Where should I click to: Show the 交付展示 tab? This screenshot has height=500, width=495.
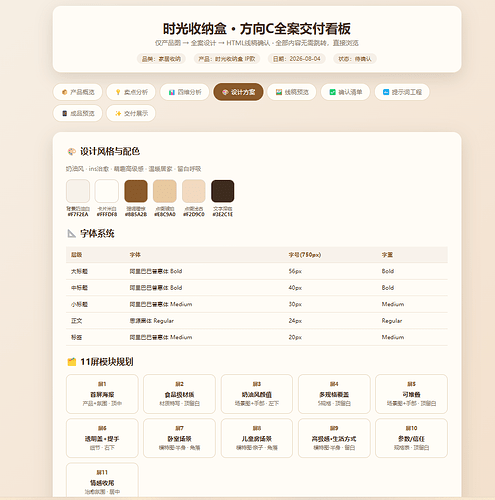coord(131,113)
